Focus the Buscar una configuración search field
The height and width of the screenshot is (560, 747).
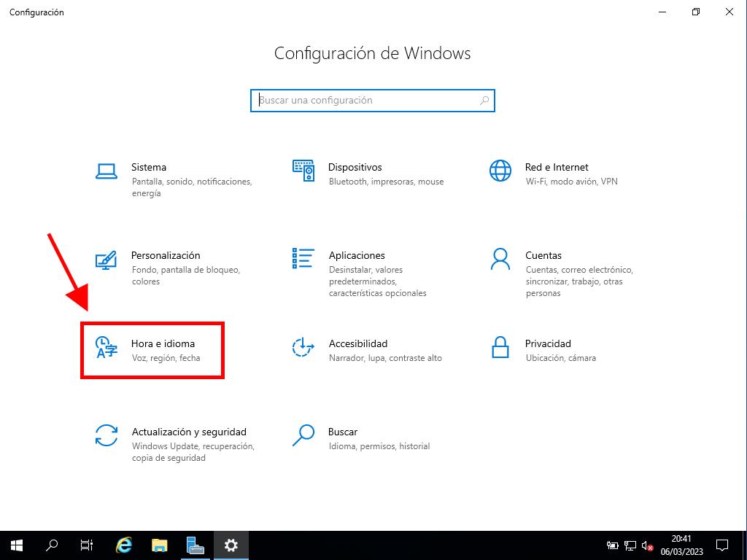(x=373, y=101)
